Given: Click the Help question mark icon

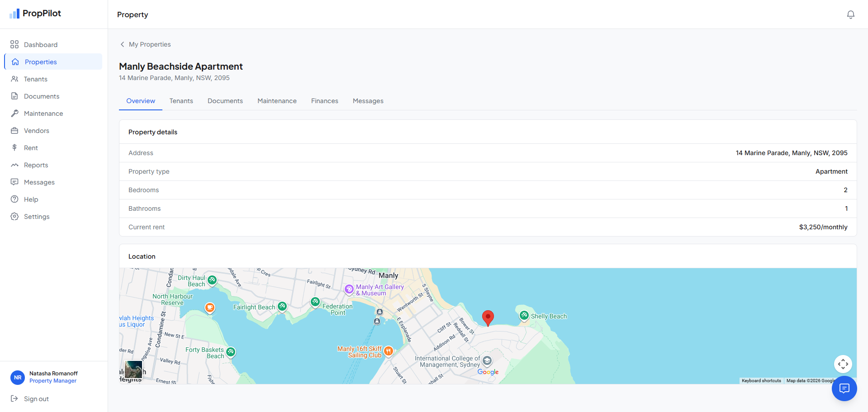Looking at the screenshot, I should pyautogui.click(x=14, y=199).
